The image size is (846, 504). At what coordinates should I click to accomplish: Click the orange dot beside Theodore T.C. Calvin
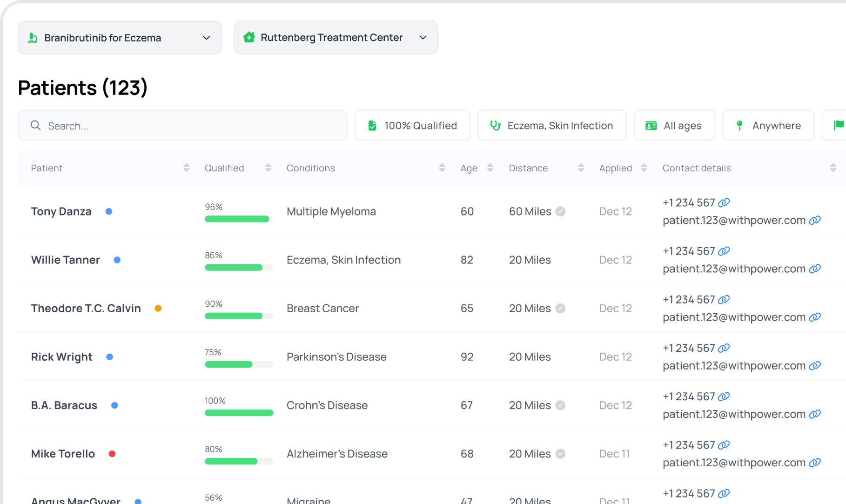point(159,308)
